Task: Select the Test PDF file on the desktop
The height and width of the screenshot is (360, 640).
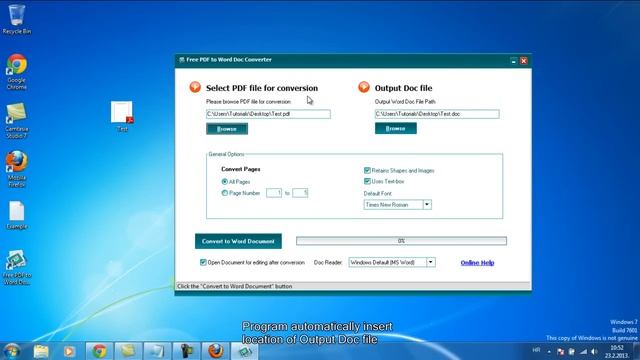Action: (x=122, y=116)
